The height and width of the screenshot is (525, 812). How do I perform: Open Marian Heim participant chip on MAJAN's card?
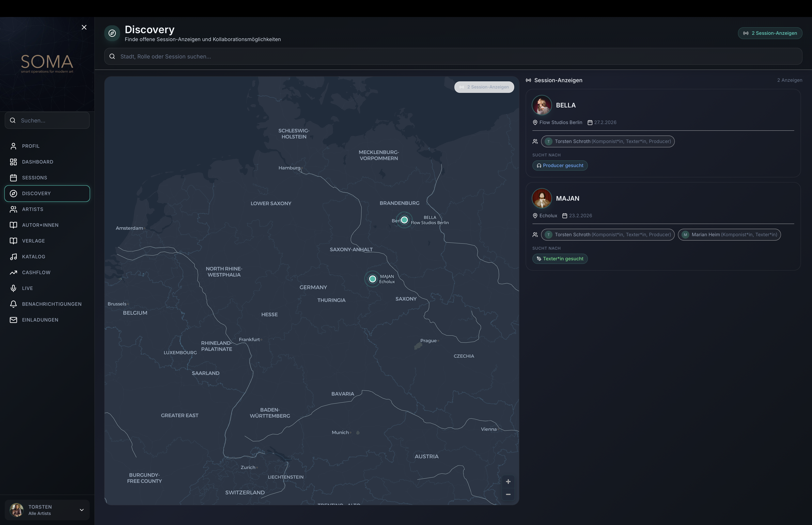tap(729, 234)
